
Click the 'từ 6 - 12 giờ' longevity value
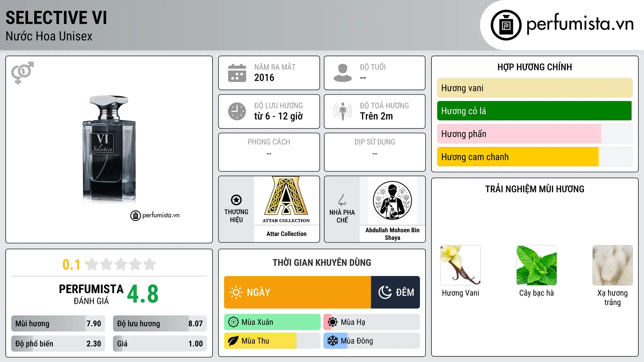click(279, 116)
